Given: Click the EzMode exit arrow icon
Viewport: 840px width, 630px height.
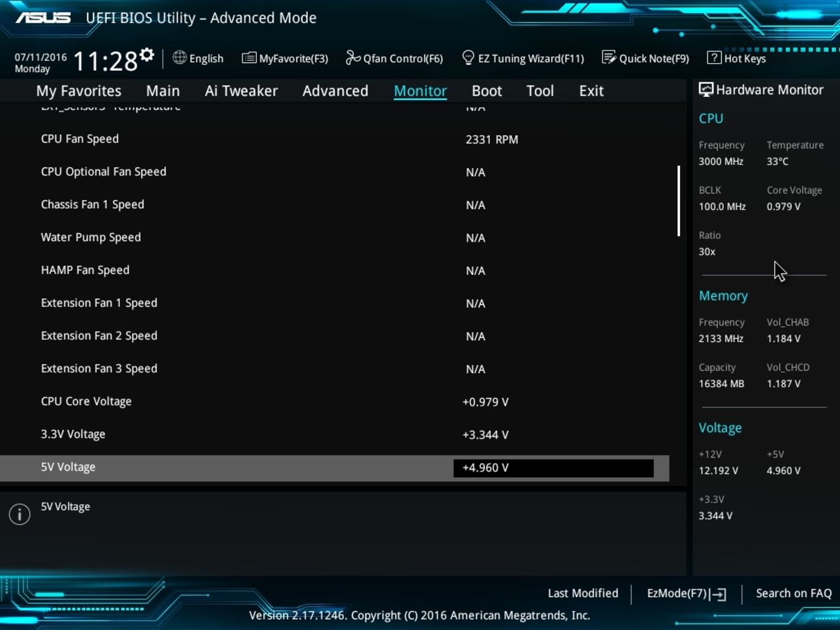Looking at the screenshot, I should point(718,594).
